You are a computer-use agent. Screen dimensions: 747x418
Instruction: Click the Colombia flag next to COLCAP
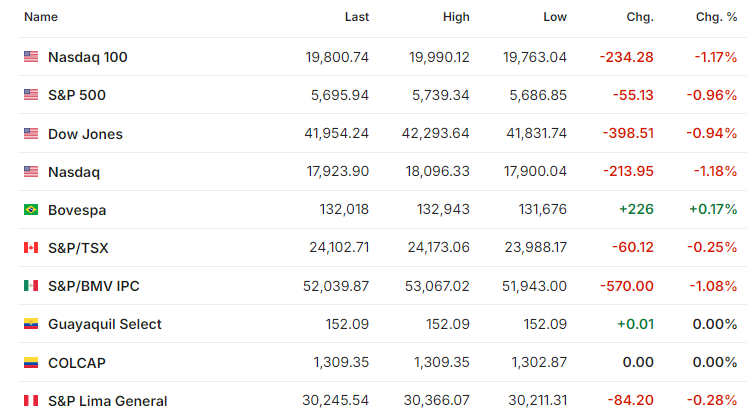[x=31, y=363]
